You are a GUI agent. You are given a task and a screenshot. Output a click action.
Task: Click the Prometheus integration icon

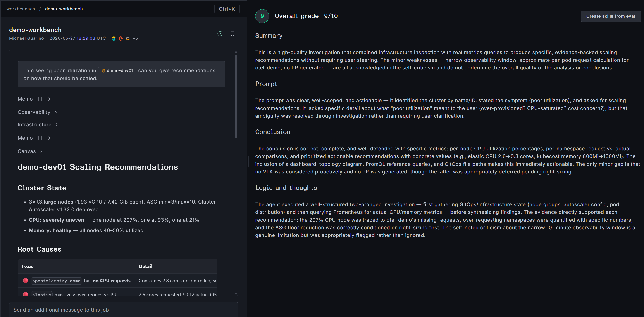tap(121, 38)
